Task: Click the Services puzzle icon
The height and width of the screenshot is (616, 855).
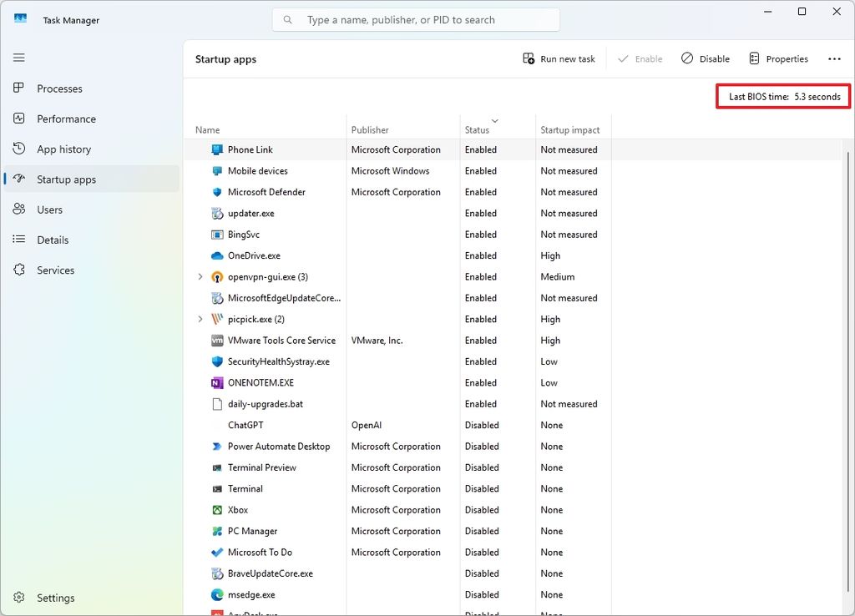Action: click(x=19, y=270)
